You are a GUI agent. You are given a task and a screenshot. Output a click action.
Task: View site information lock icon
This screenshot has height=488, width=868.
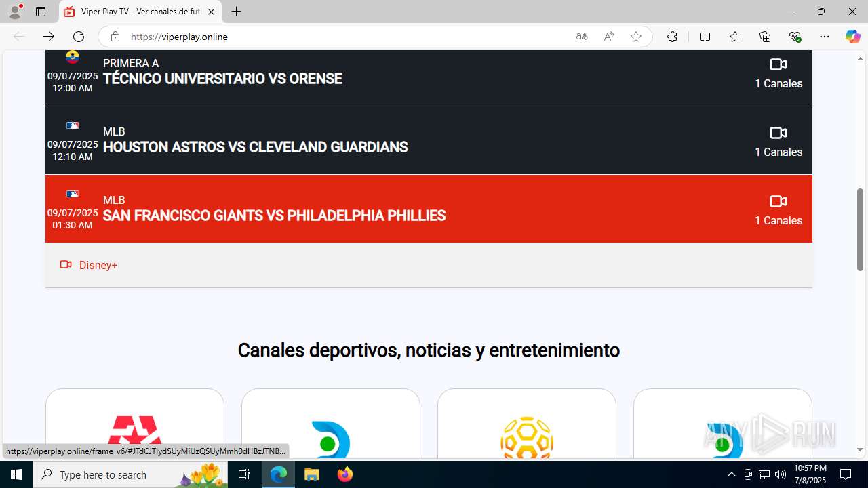tap(115, 37)
